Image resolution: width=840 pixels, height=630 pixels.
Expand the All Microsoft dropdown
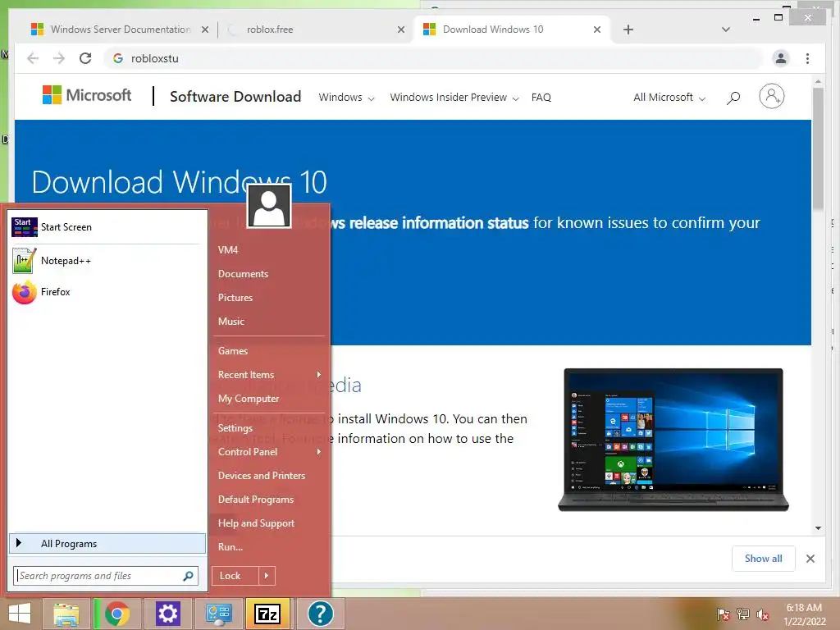click(669, 98)
